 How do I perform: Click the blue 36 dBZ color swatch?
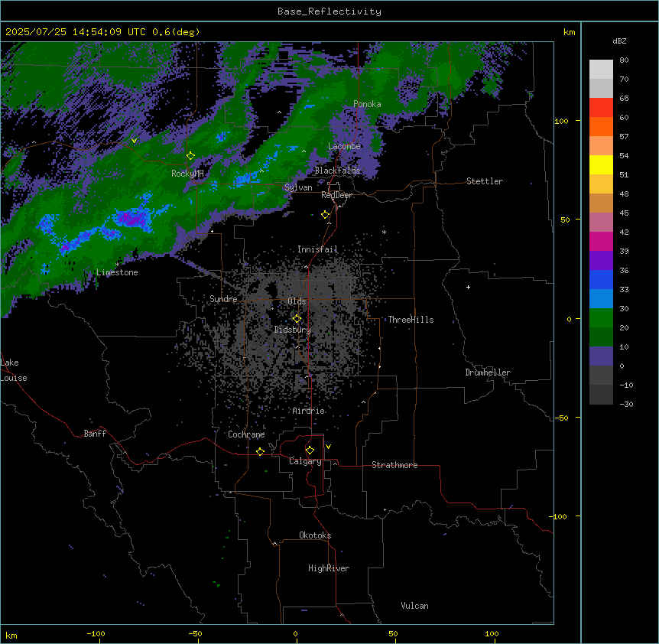601,279
